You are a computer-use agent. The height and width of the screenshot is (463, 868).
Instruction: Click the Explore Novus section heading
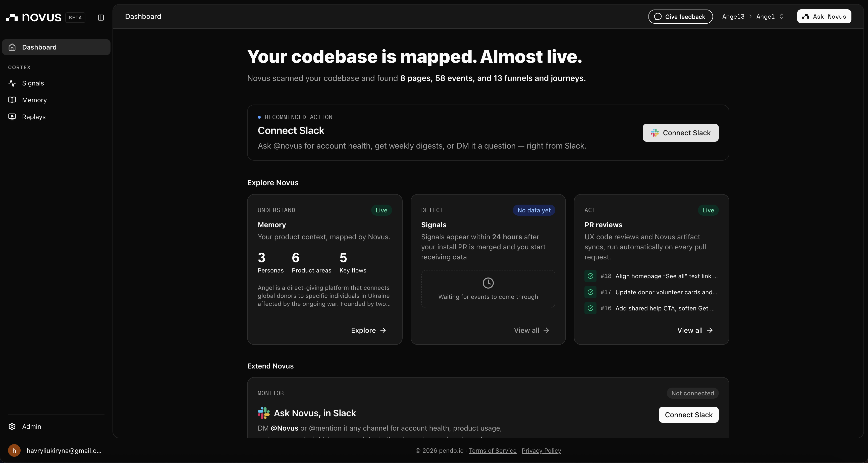point(273,183)
